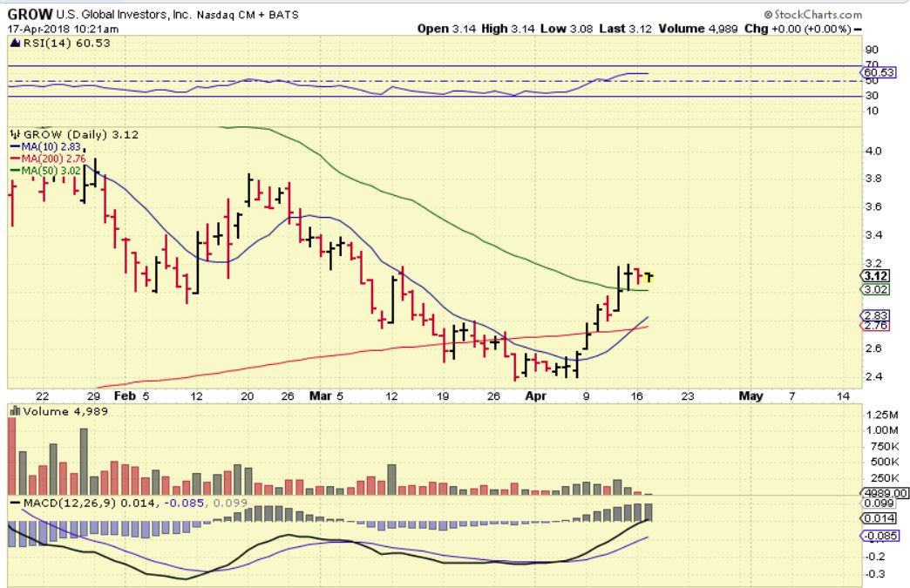Click the RSI 60.53 value tag
910x588 pixels.
point(879,72)
